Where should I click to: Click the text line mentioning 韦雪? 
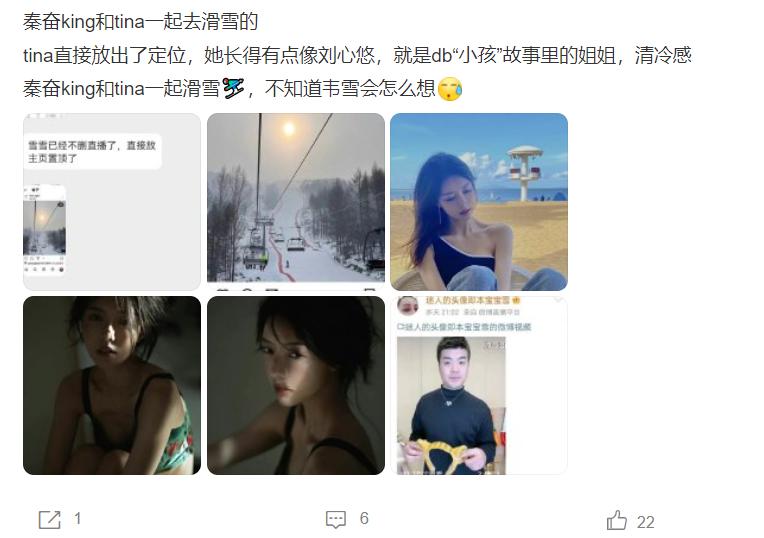(242, 89)
